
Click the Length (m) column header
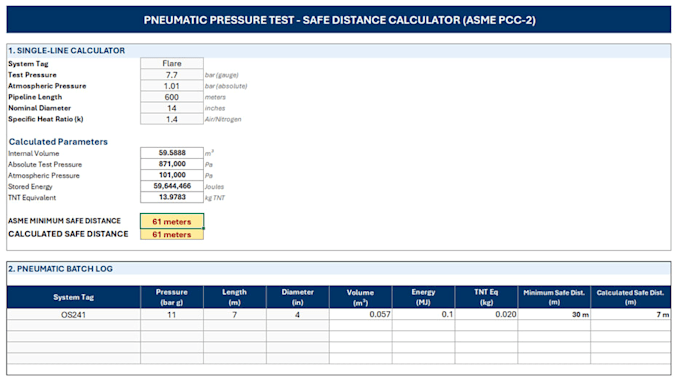[x=235, y=297]
